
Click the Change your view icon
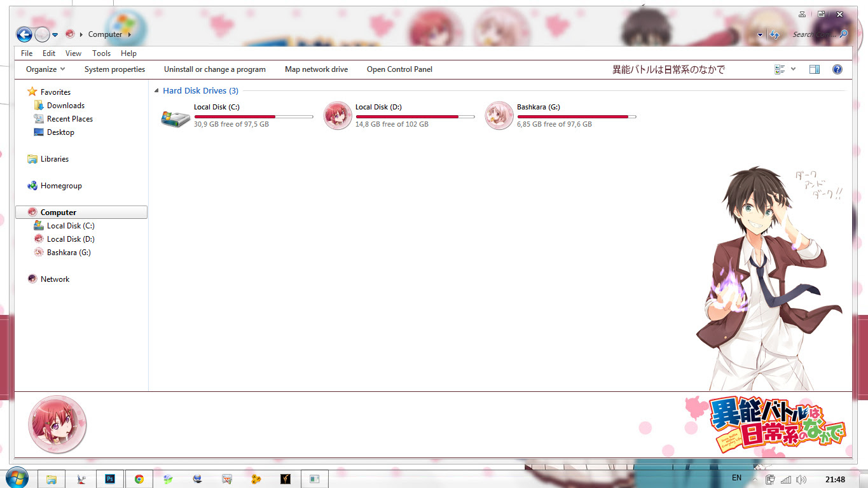(780, 69)
